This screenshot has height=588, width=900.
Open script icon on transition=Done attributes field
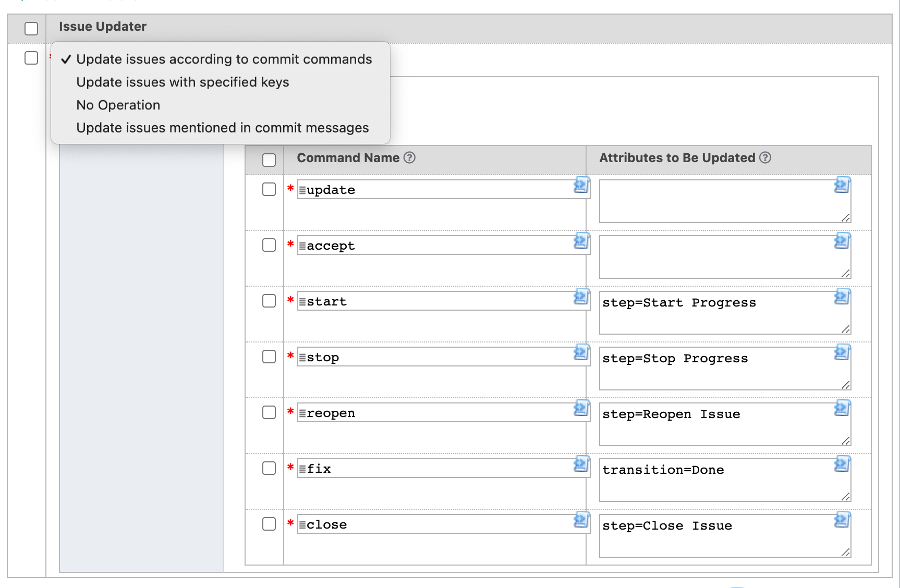click(842, 464)
